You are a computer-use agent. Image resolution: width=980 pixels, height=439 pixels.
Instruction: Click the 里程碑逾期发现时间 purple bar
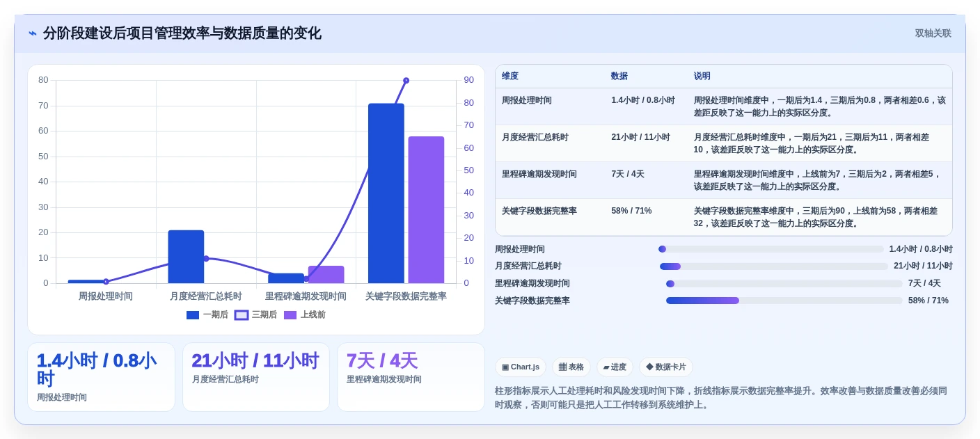pos(326,274)
